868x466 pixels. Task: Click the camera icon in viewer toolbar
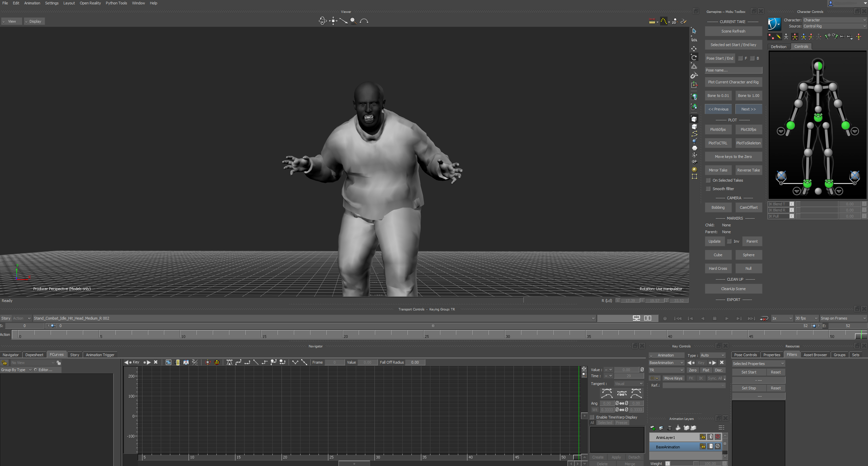pos(694,162)
